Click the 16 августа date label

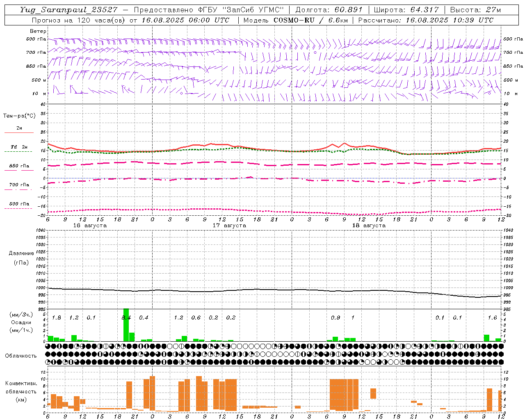click(90, 226)
